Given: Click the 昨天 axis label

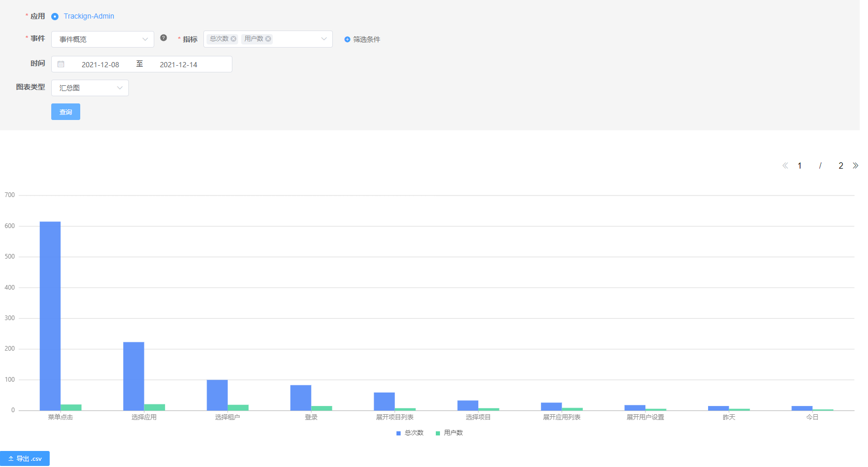Looking at the screenshot, I should tap(729, 417).
